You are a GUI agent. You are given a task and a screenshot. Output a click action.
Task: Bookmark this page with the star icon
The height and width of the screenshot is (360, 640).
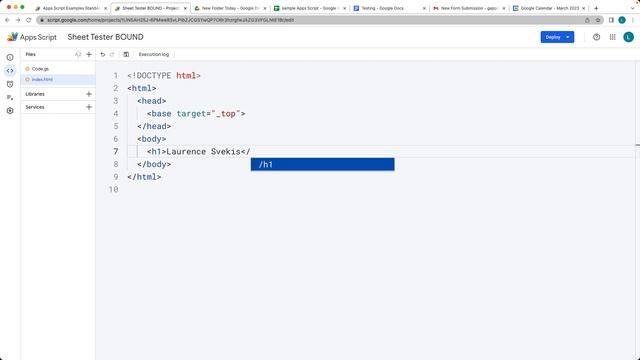click(598, 20)
